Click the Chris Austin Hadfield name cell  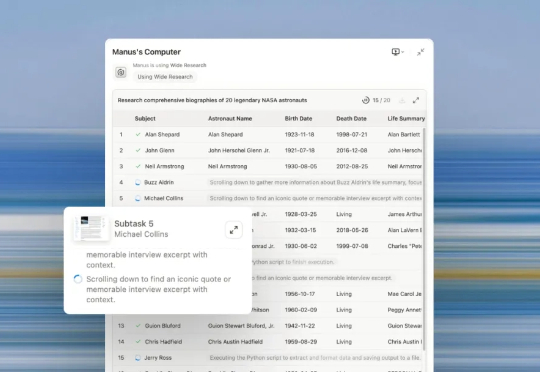pyautogui.click(x=235, y=342)
